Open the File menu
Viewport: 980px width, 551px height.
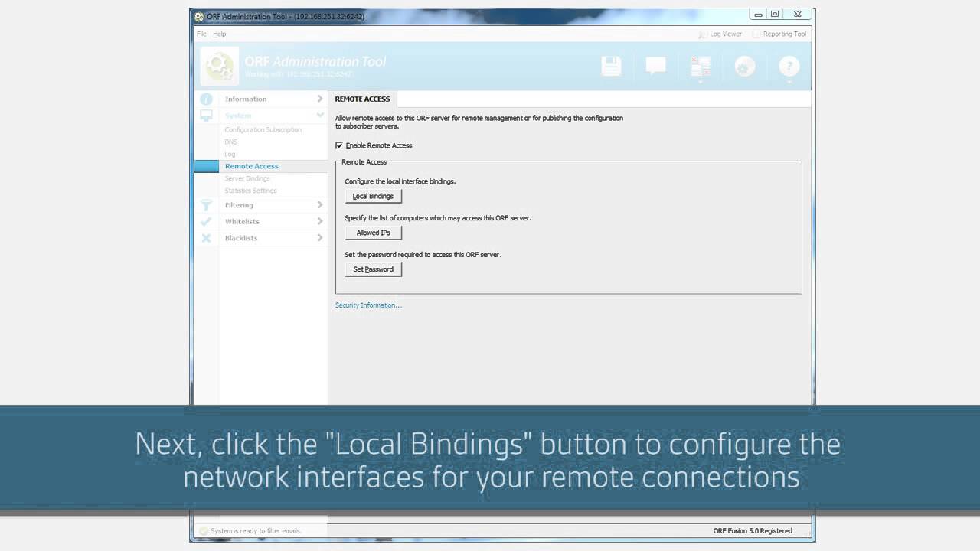click(201, 34)
